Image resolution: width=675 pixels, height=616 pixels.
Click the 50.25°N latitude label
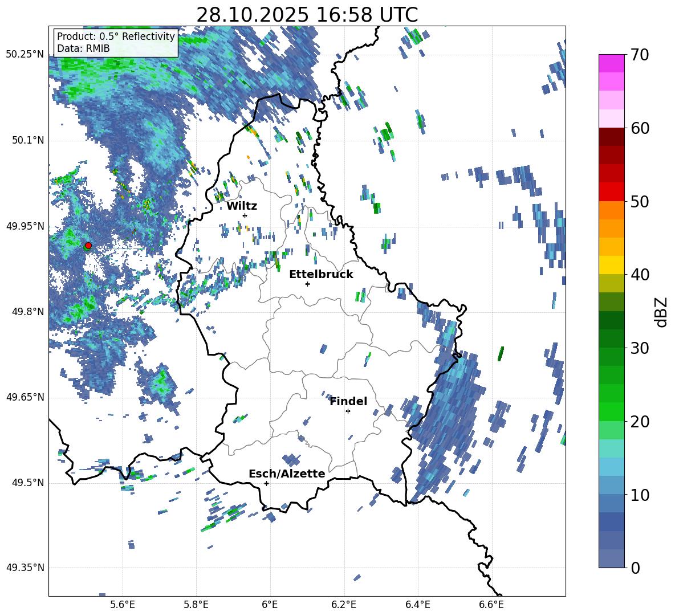[25, 55]
